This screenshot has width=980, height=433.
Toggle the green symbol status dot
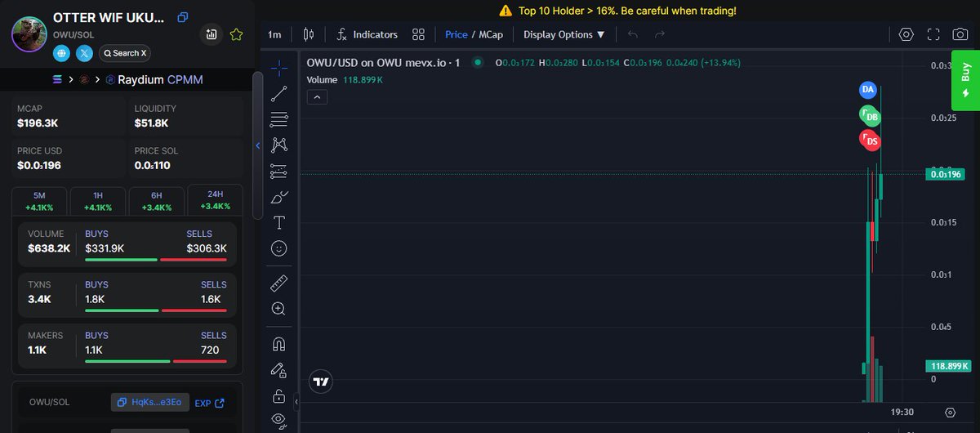coord(478,62)
